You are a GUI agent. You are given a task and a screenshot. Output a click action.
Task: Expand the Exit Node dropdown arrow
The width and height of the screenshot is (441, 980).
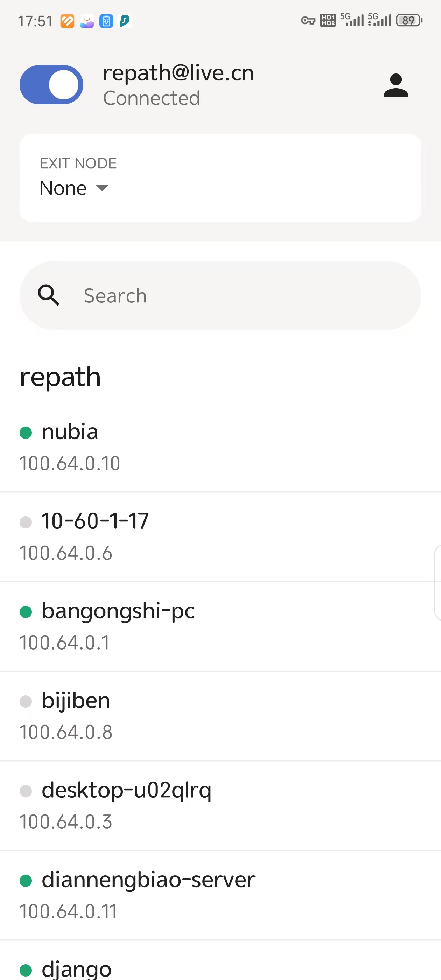102,188
